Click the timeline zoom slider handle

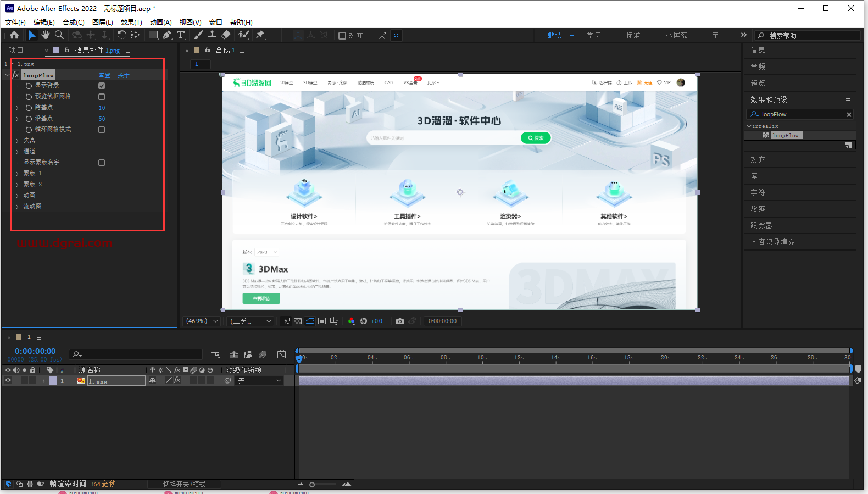click(x=312, y=485)
